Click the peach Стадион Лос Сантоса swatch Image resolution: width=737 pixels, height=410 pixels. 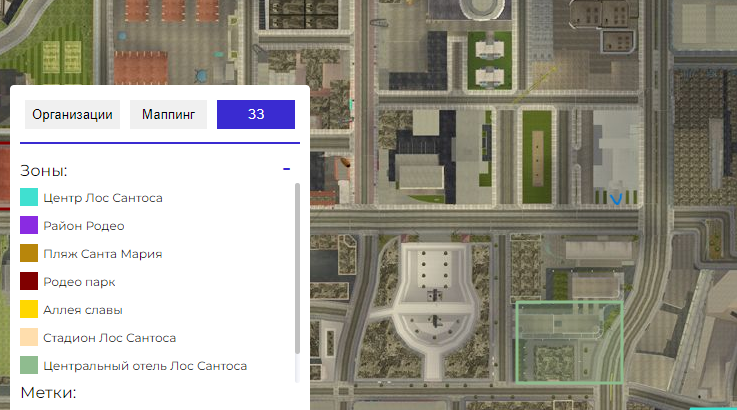tap(29, 338)
